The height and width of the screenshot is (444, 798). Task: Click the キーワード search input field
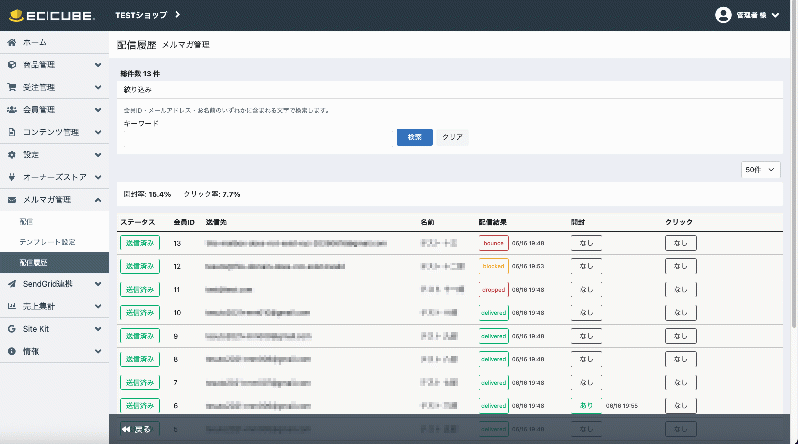coord(258,137)
